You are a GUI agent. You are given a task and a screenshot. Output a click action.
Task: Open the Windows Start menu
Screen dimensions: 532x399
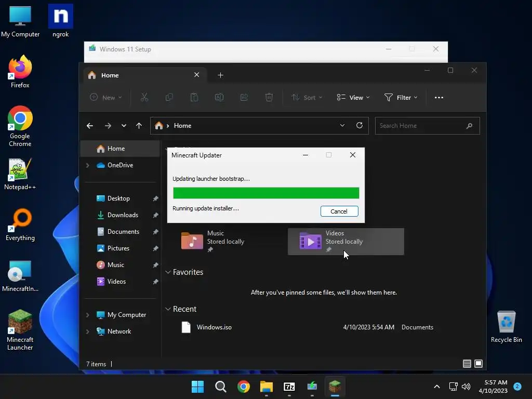tap(197, 387)
